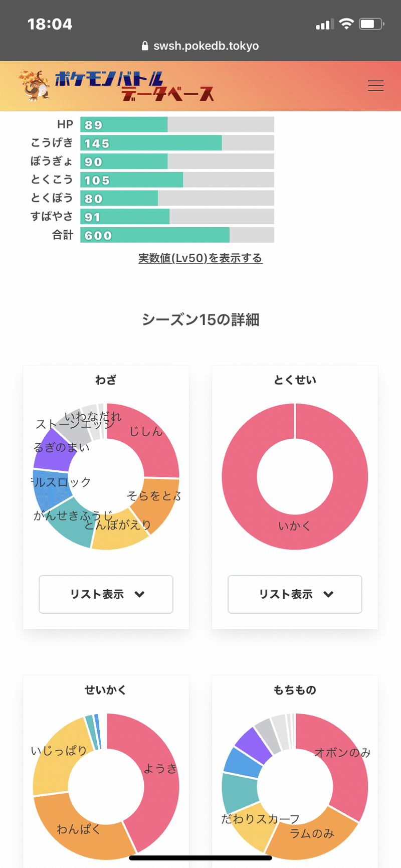Tap the lock icon beside the URL
This screenshot has height=868, width=401.
(145, 46)
